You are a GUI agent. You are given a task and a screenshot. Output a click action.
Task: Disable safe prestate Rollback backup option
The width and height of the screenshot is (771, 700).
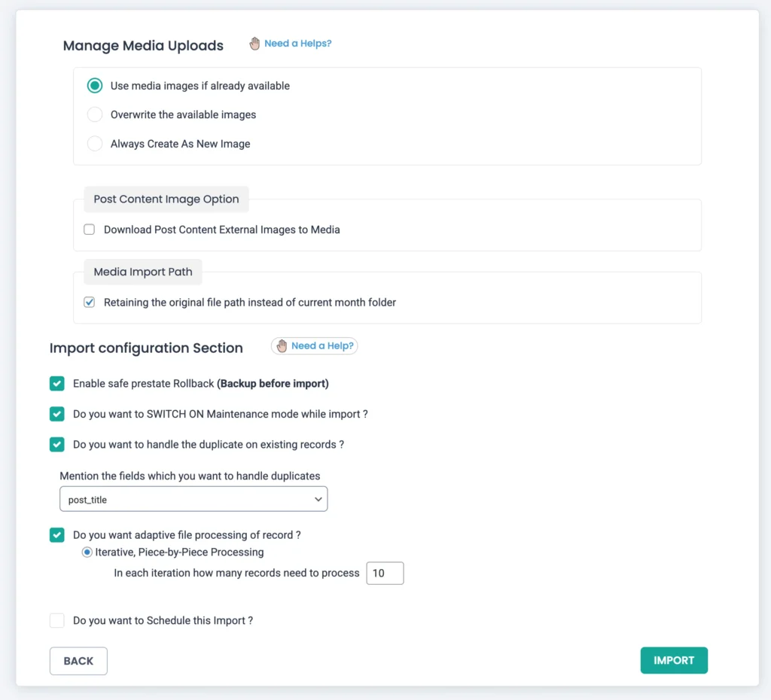click(x=56, y=383)
